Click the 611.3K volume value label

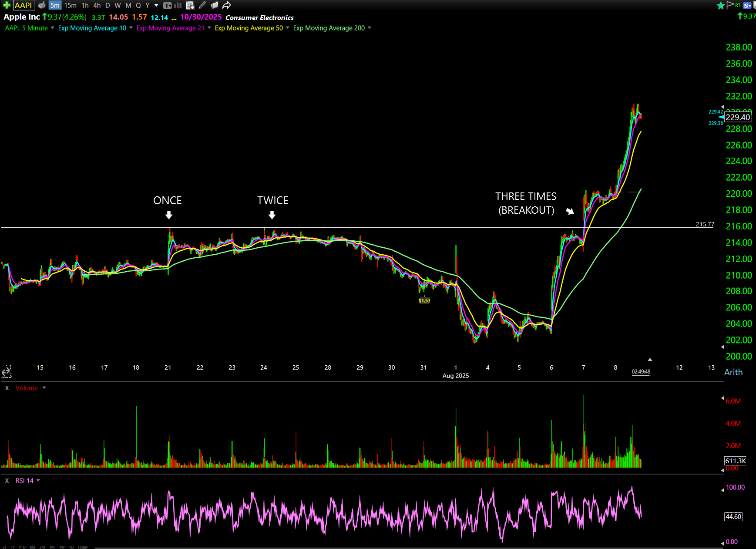click(x=736, y=461)
